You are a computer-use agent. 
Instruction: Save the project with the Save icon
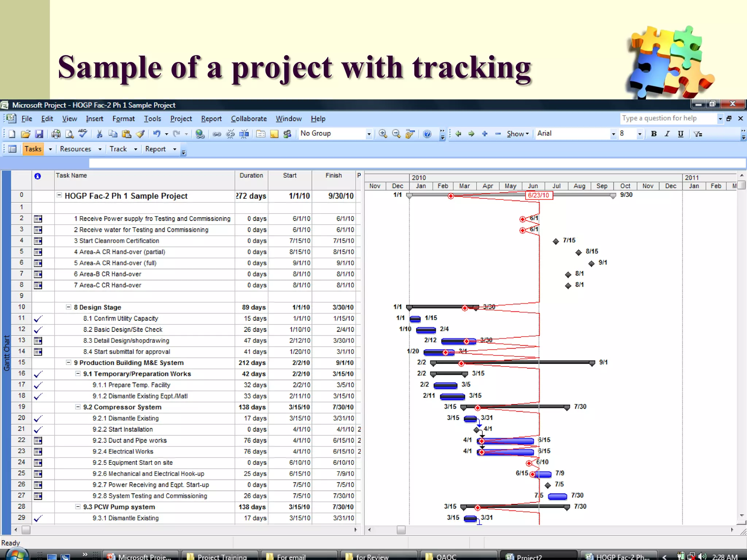pyautogui.click(x=39, y=134)
